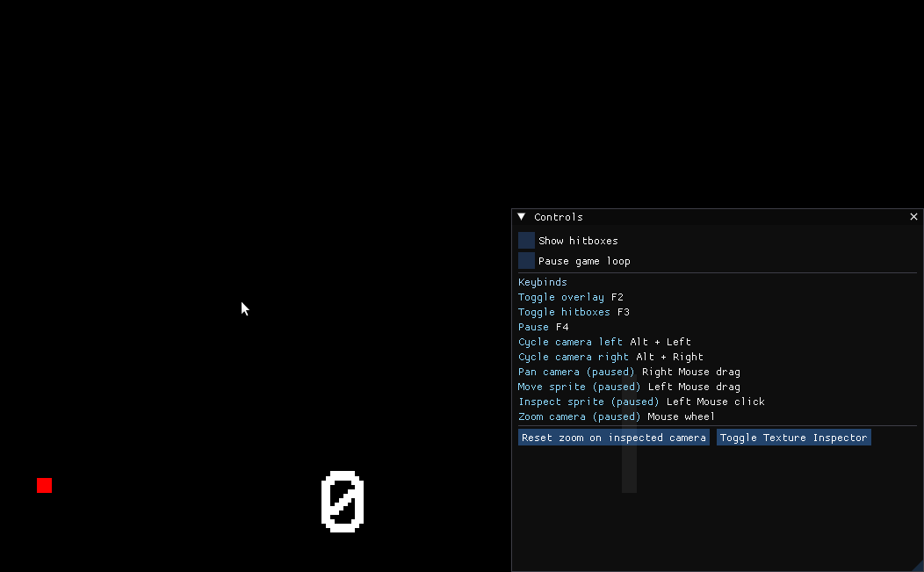The image size is (924, 572).
Task: Click the Zoom camera (paused) entry
Action: pyautogui.click(x=617, y=416)
